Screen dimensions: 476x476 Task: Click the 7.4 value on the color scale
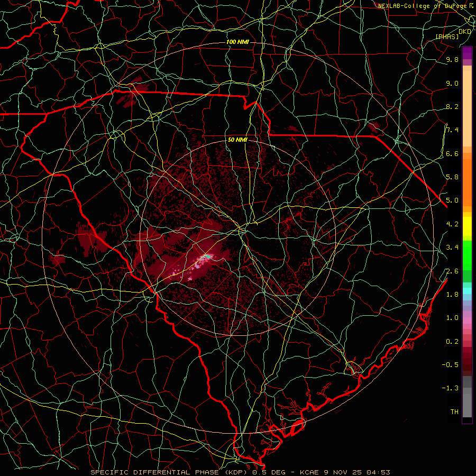452,130
